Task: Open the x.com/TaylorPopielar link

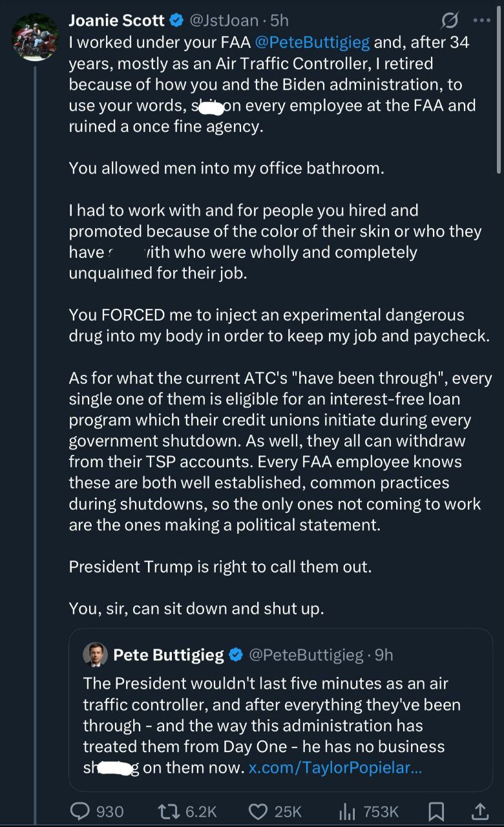Action: (x=335, y=768)
